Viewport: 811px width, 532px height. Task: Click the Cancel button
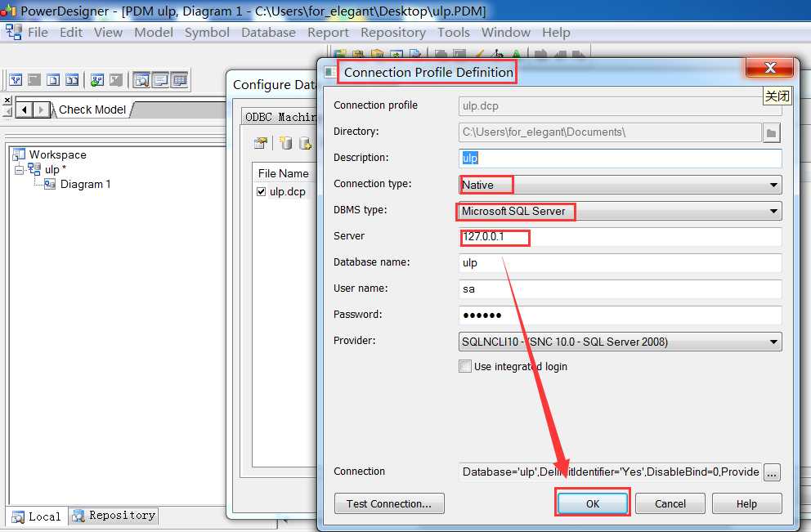pos(670,503)
